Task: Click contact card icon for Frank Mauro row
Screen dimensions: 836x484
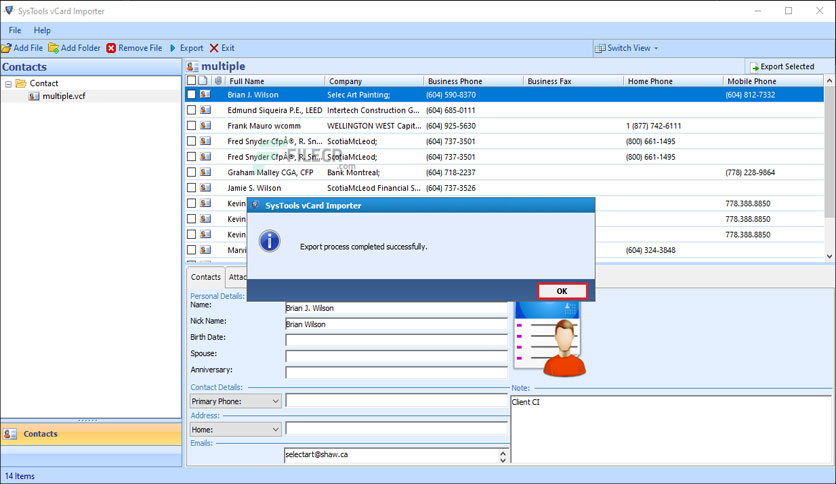Action: (205, 125)
